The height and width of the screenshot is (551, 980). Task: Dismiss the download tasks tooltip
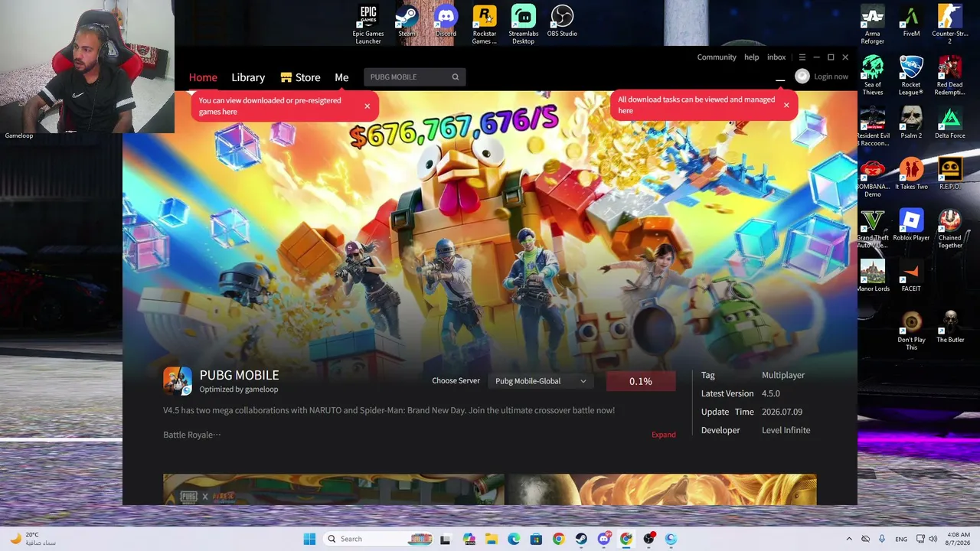click(786, 105)
